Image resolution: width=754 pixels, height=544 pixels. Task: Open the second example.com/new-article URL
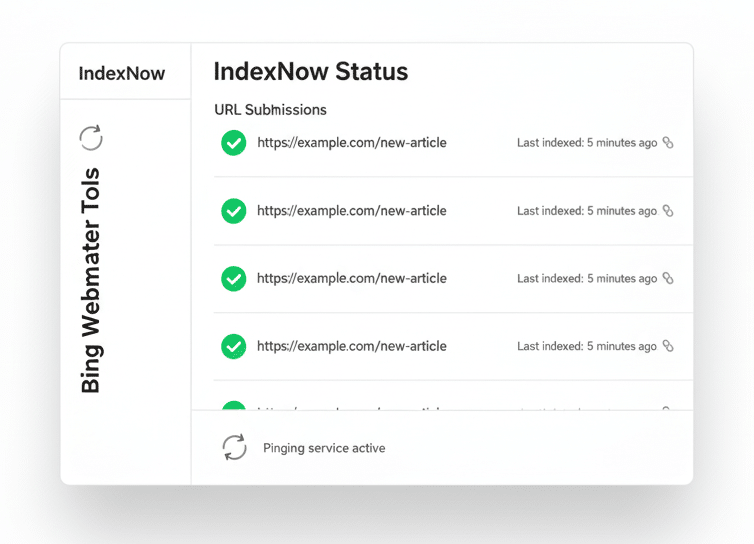[351, 211]
